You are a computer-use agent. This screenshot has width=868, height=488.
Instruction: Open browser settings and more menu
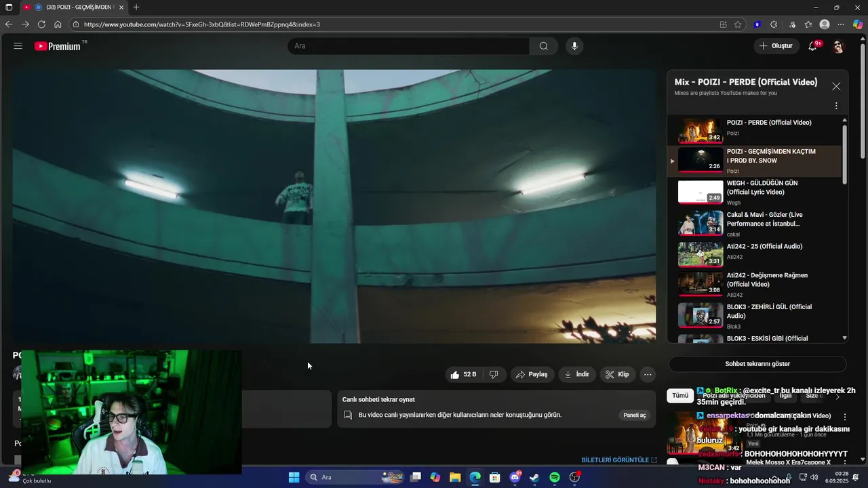(842, 24)
